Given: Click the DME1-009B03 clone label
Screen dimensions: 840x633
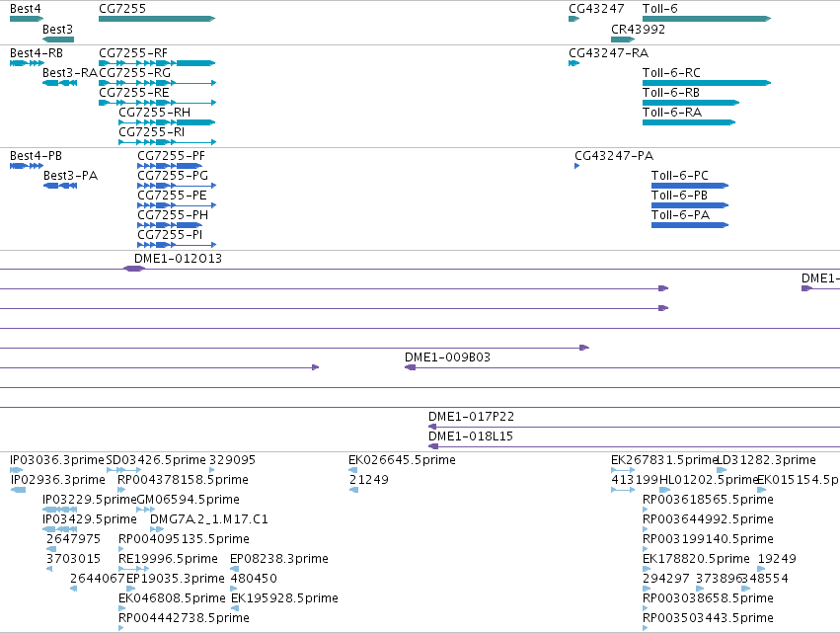Looking at the screenshot, I should tap(447, 356).
